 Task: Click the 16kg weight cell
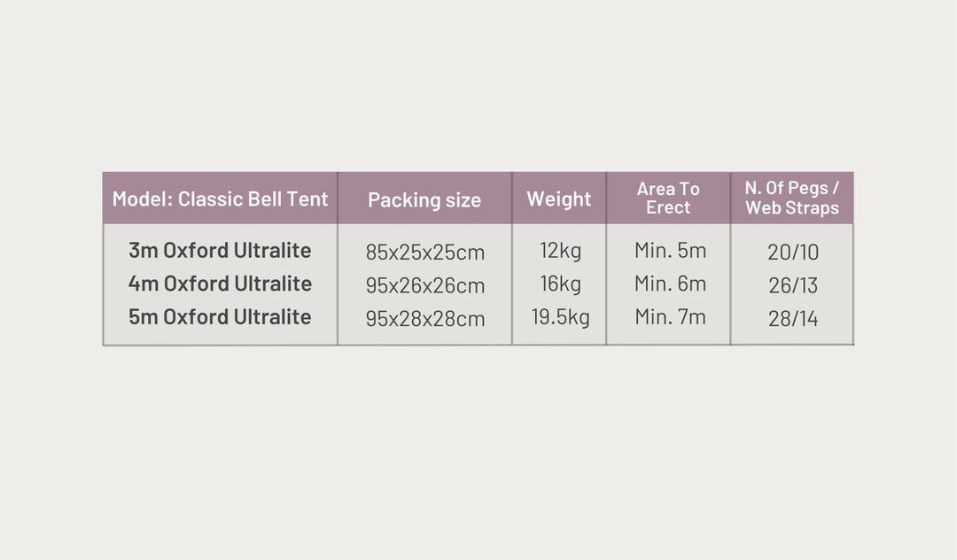pyautogui.click(x=560, y=284)
